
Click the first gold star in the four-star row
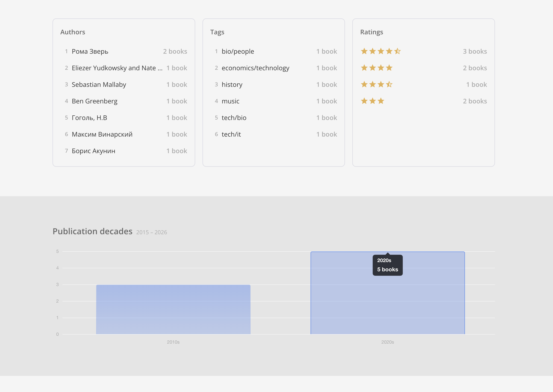[364, 68]
